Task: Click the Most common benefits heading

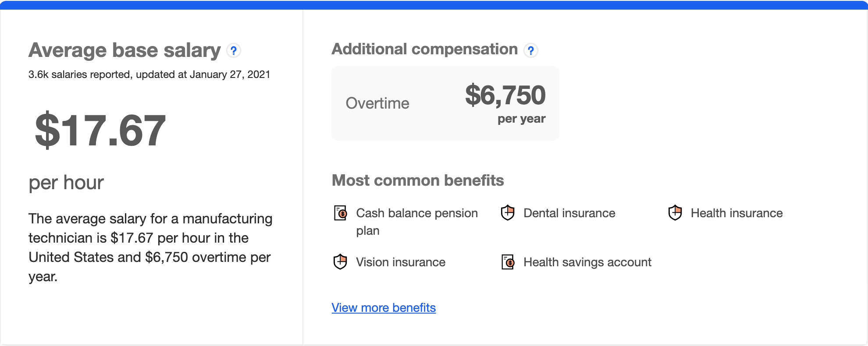Action: [418, 180]
